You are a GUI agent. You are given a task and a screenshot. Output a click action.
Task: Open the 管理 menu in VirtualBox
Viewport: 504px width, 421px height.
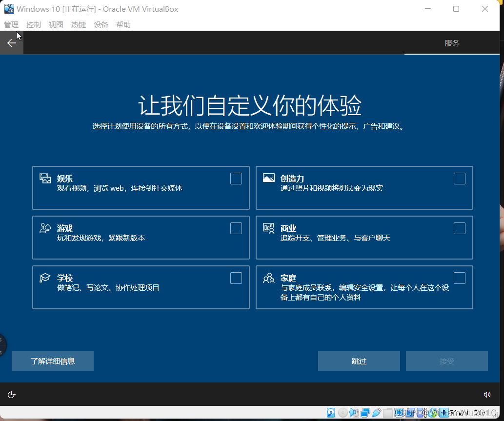pyautogui.click(x=11, y=25)
